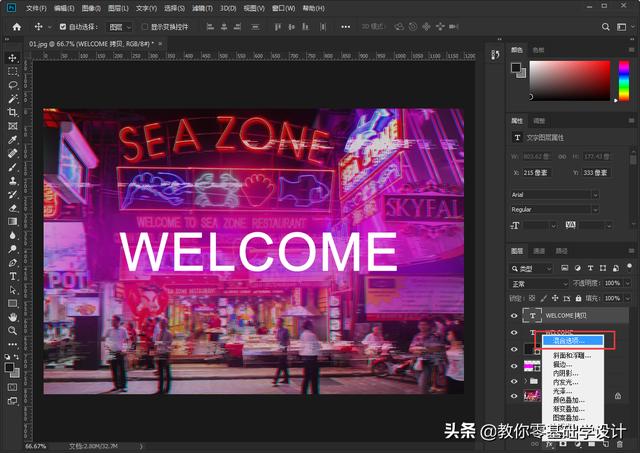Select the Clone Stamp tool
Viewport: 640px width, 453px height.
click(x=13, y=181)
